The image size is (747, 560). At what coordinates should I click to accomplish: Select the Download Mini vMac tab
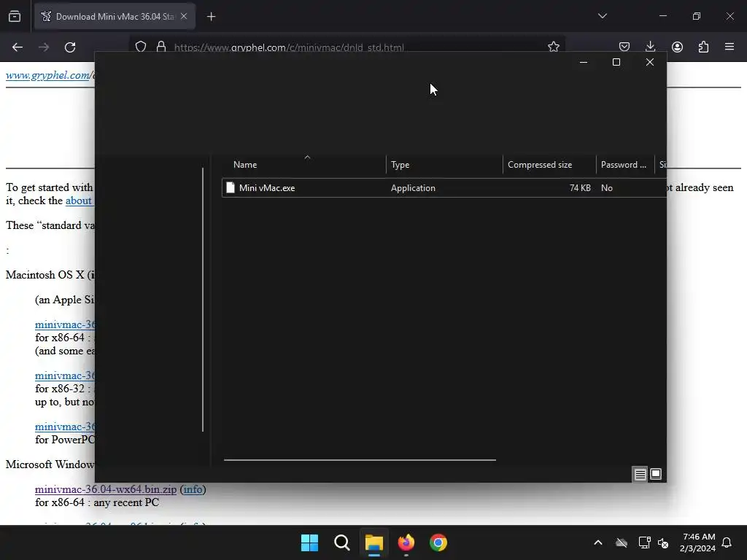[x=115, y=16]
